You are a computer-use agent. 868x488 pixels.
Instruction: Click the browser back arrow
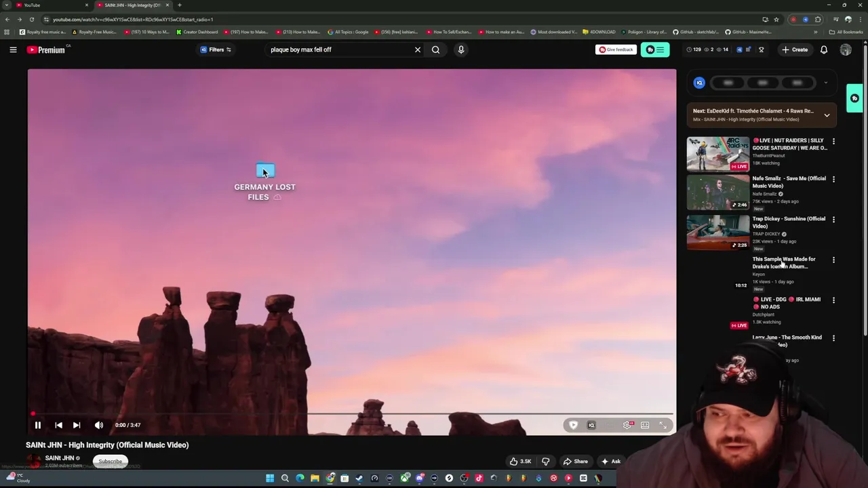(7, 20)
